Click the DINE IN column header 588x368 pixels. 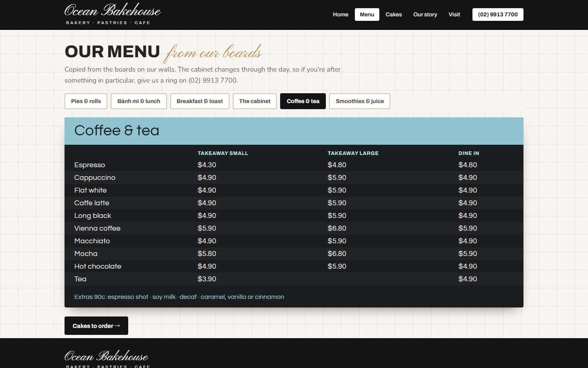point(469,153)
